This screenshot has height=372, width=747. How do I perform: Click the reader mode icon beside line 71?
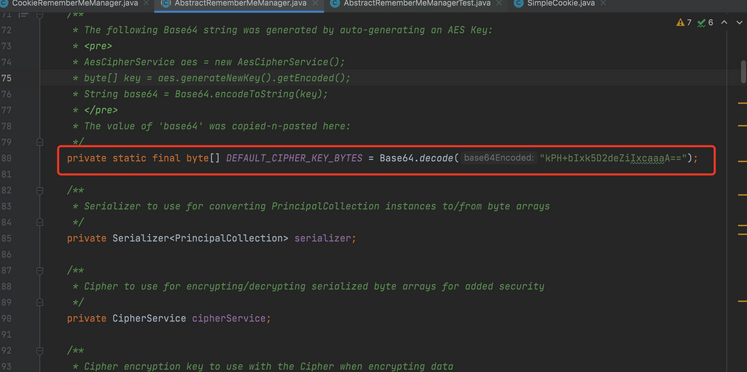click(x=22, y=15)
